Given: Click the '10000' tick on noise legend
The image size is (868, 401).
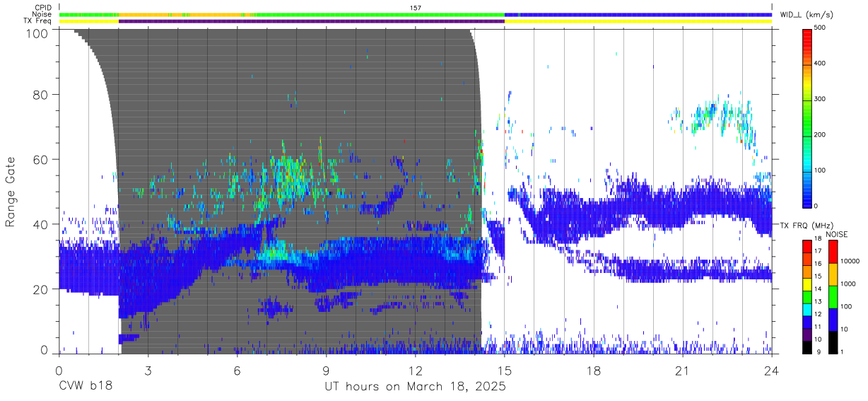Looking at the screenshot, I should 851,261.
